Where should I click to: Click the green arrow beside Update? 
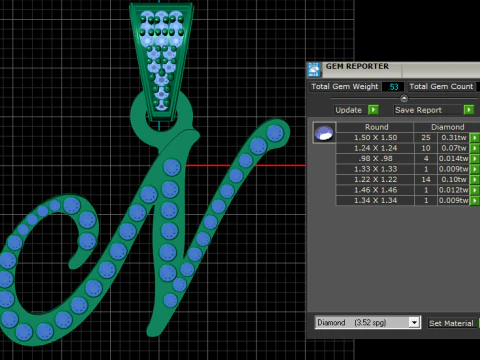tap(373, 110)
